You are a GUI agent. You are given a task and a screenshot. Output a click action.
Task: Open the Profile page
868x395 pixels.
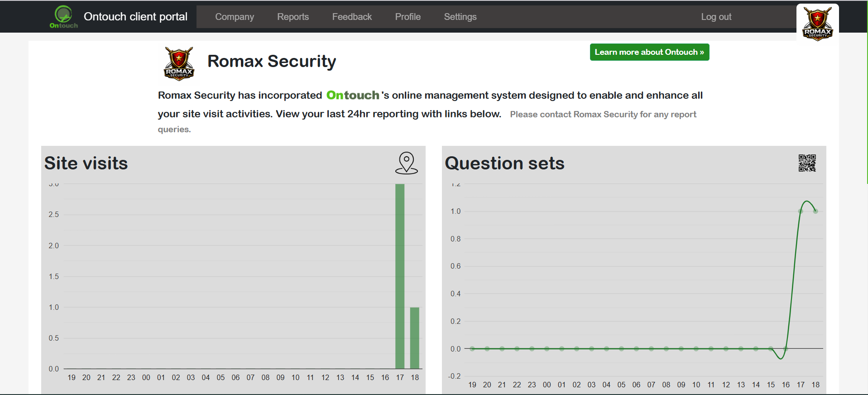408,17
